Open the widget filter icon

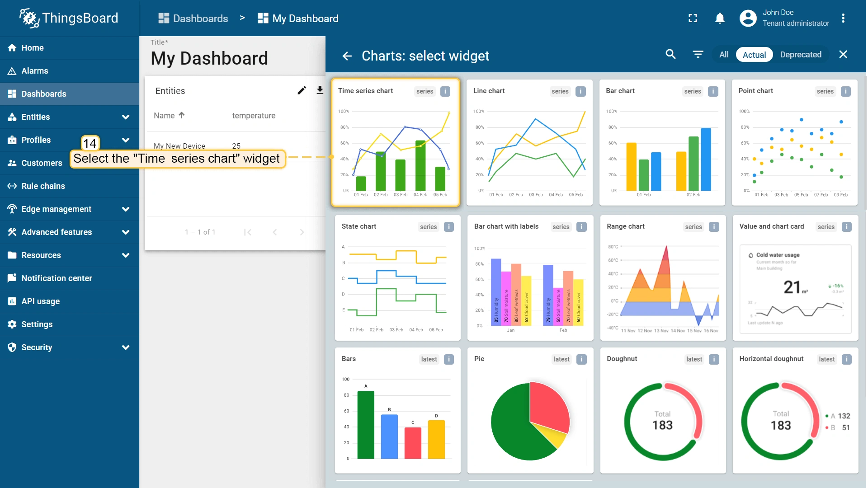point(698,55)
